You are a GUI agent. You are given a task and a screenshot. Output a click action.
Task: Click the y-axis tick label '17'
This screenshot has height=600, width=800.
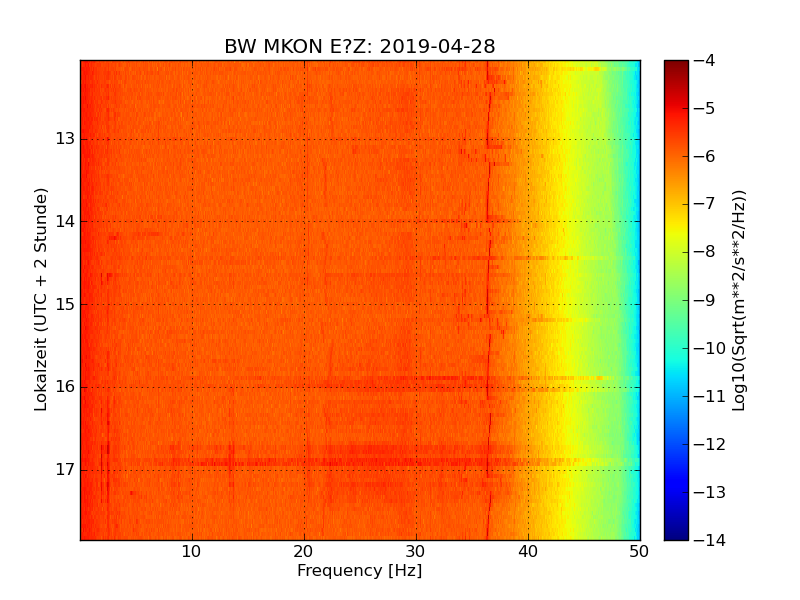65,469
